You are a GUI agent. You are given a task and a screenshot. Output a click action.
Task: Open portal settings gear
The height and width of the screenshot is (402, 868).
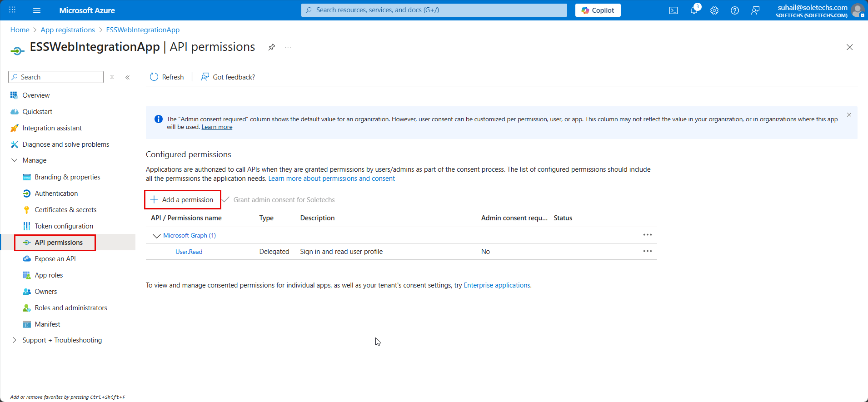(714, 10)
